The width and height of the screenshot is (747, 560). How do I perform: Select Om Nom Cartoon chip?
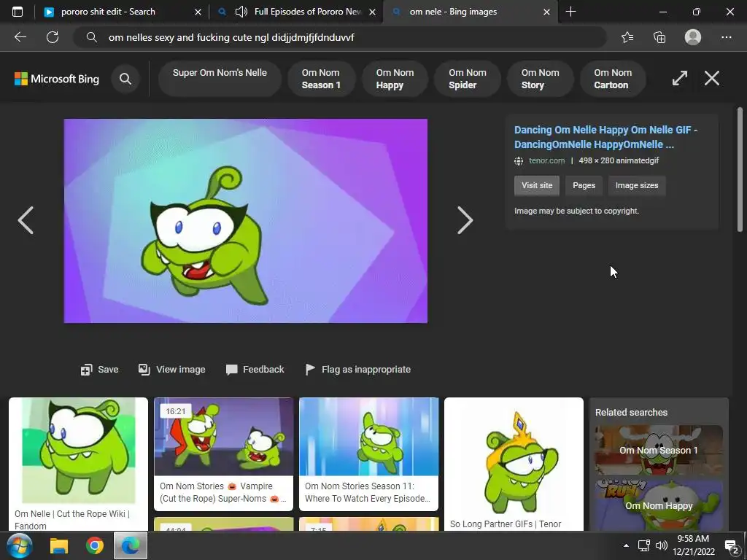613,79
